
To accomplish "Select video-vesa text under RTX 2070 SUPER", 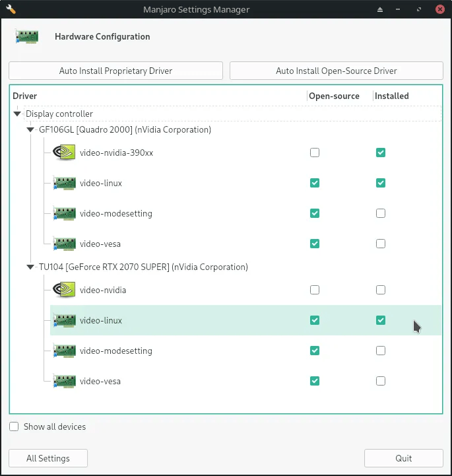I will click(100, 382).
